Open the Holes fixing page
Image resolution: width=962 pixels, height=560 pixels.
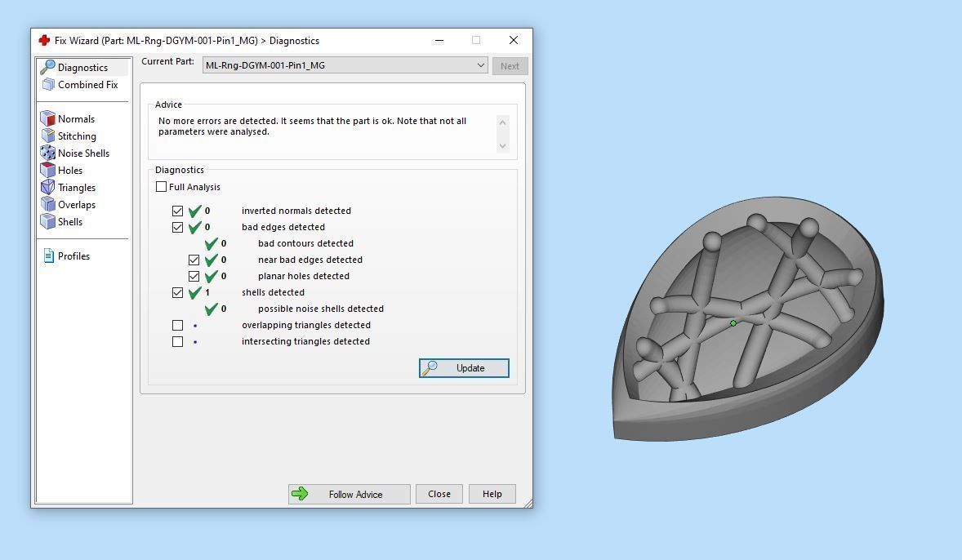[x=70, y=171]
